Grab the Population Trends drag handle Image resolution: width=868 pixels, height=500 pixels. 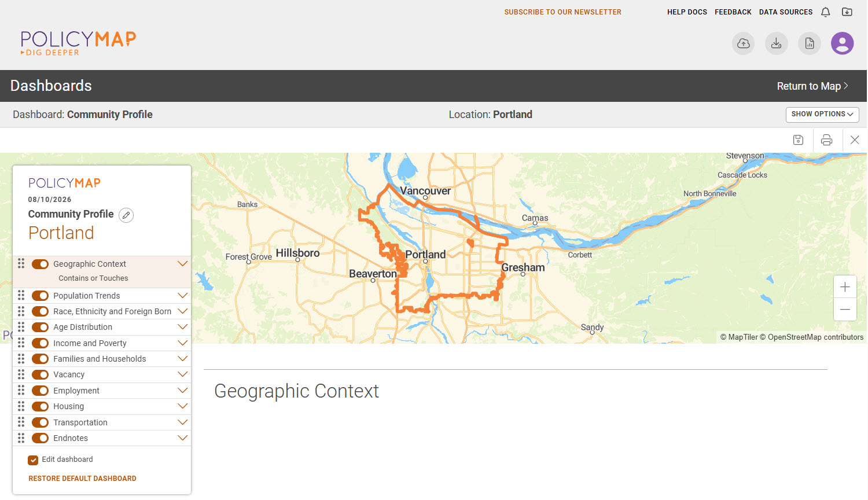(21, 296)
